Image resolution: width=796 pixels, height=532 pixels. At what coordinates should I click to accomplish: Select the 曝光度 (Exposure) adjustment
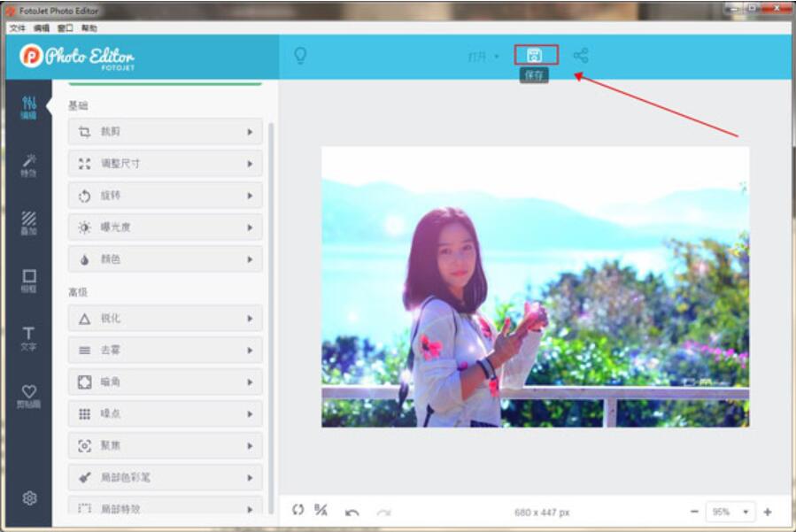(164, 227)
